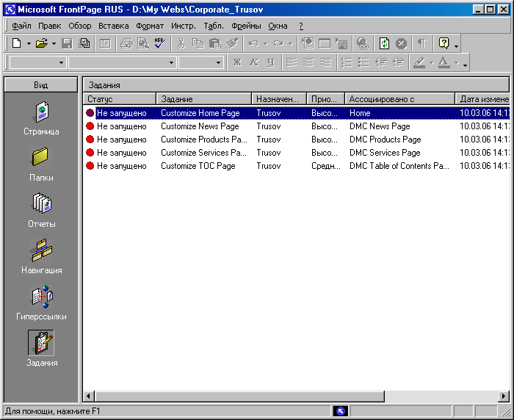
Task: Click the Stop icon
Action: pos(401,43)
